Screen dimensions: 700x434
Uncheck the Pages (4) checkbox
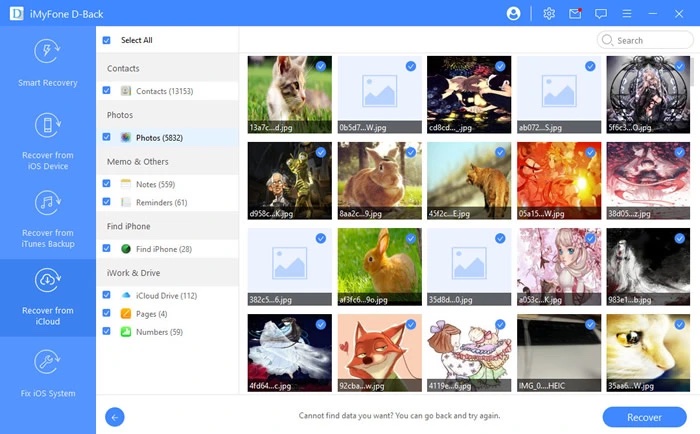pyautogui.click(x=106, y=313)
